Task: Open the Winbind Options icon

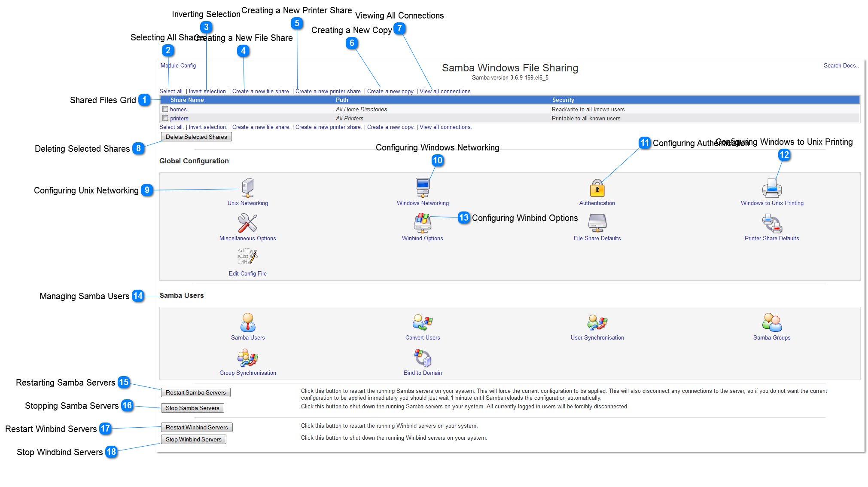Action: (x=423, y=223)
